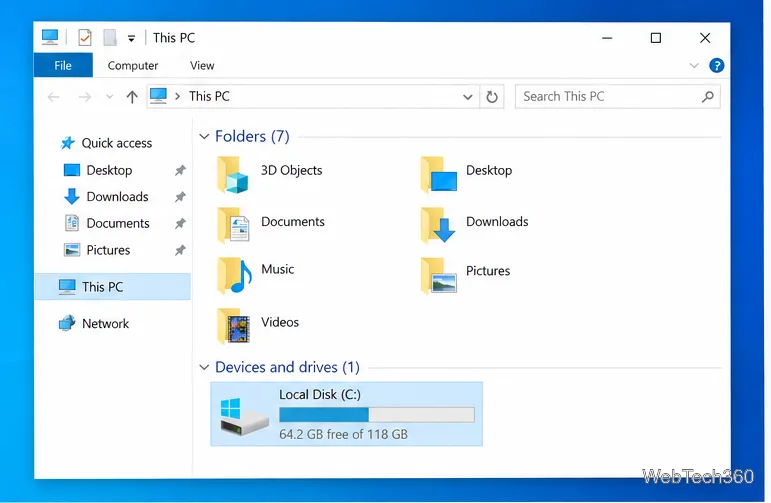Open the recent locations dropdown

tap(110, 97)
